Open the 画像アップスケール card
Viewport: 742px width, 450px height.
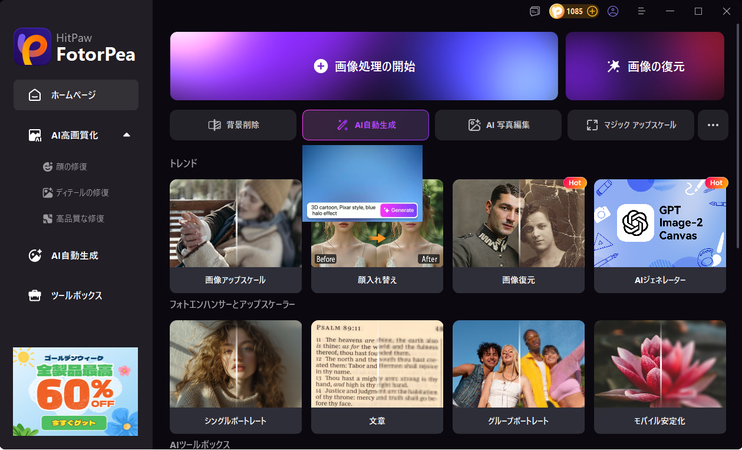(236, 236)
